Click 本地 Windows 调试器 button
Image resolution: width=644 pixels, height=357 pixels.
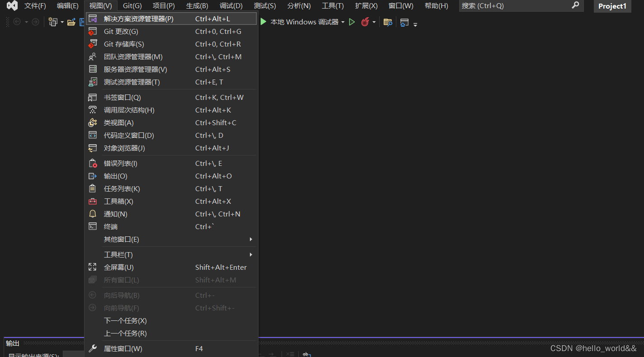click(x=304, y=22)
